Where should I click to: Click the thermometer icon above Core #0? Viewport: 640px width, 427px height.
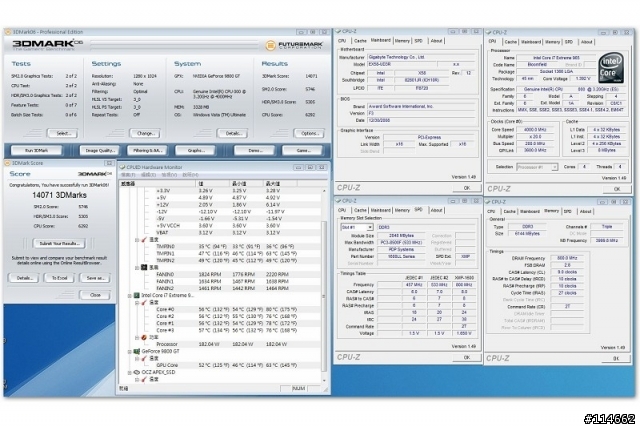pyautogui.click(x=144, y=302)
